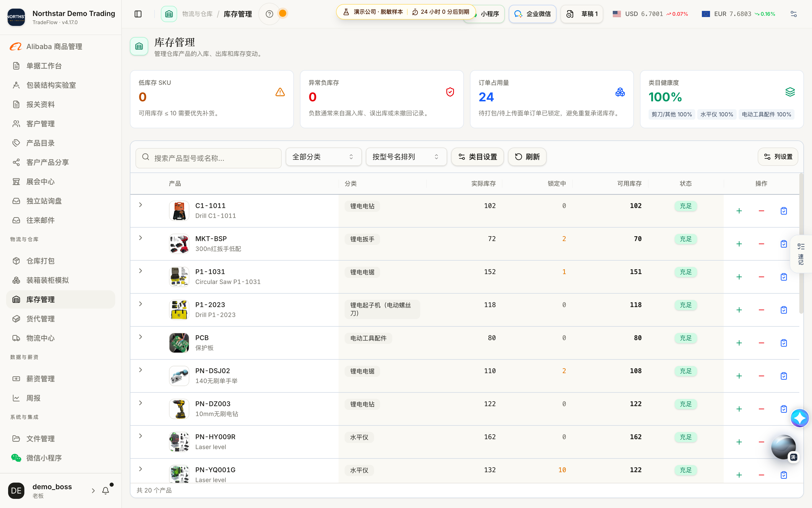Open 微信小程序 in sidebar
The width and height of the screenshot is (812, 508).
pos(60,458)
